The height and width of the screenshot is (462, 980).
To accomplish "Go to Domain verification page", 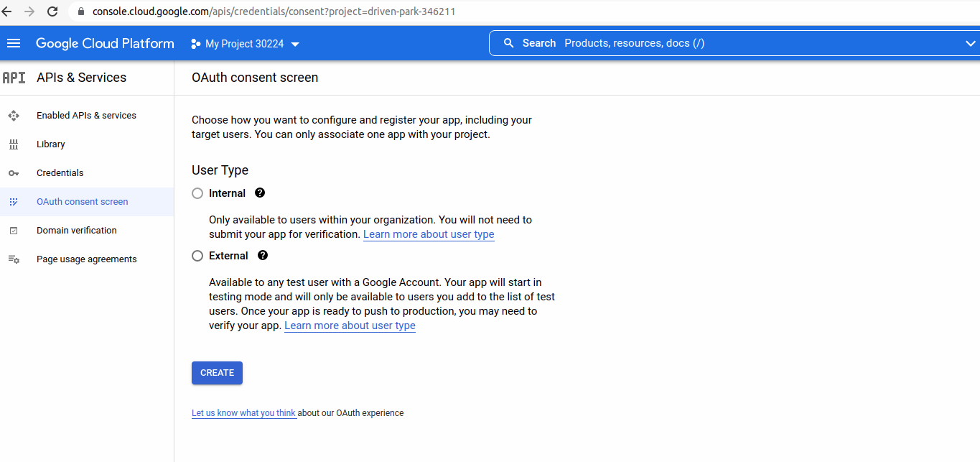I will click(x=76, y=231).
